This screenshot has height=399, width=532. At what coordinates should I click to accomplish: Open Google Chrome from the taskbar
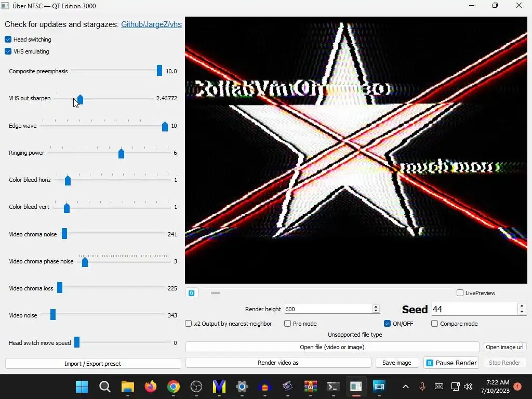coord(174,387)
